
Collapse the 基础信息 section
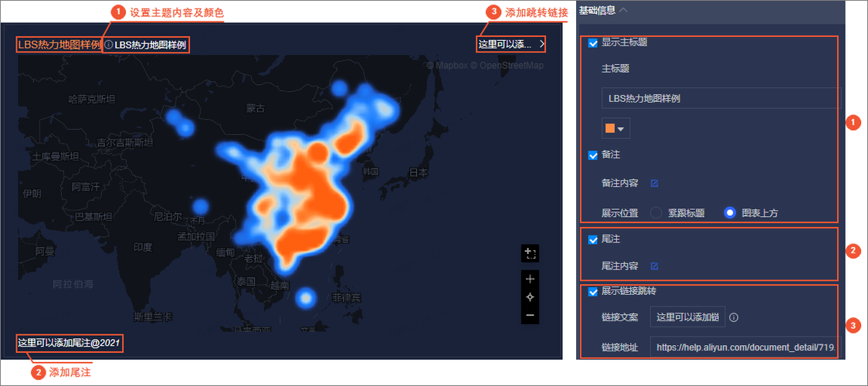click(x=624, y=9)
